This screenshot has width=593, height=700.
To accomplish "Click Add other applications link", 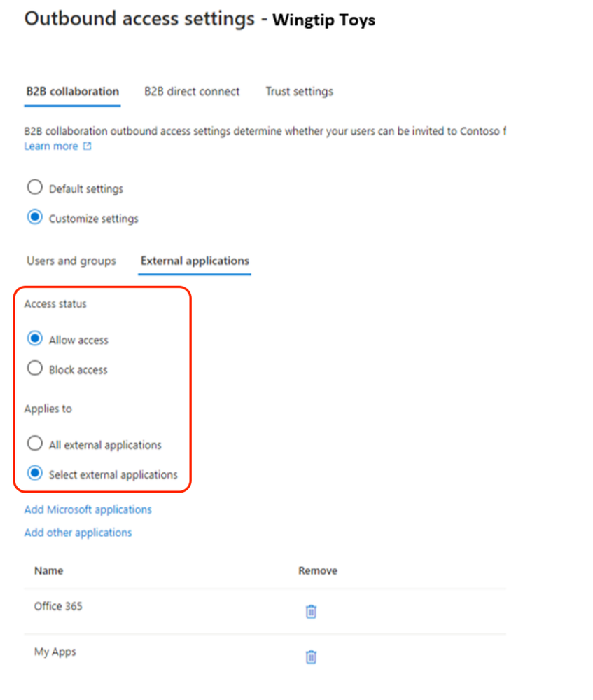I will pos(78,533).
